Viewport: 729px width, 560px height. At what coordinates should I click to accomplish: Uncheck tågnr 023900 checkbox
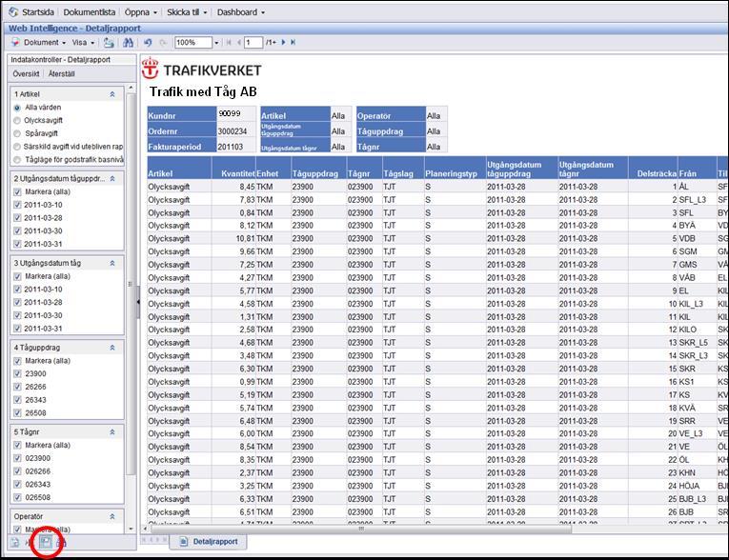(x=17, y=459)
